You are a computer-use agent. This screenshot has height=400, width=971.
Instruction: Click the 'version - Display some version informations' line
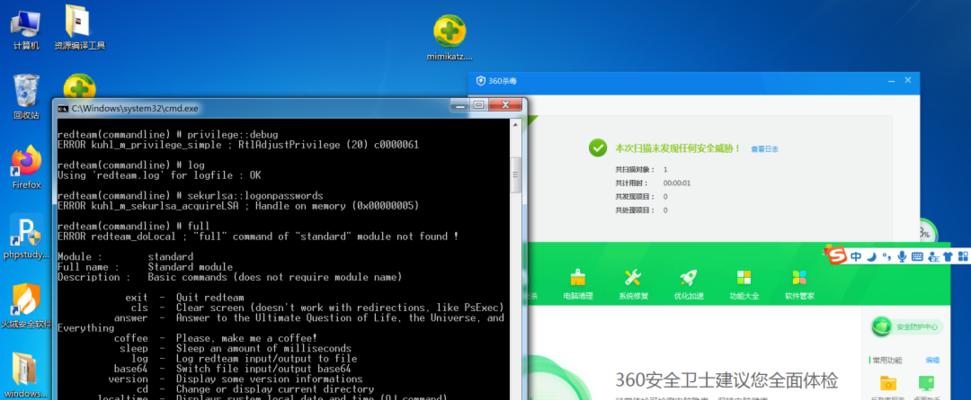(x=235, y=379)
